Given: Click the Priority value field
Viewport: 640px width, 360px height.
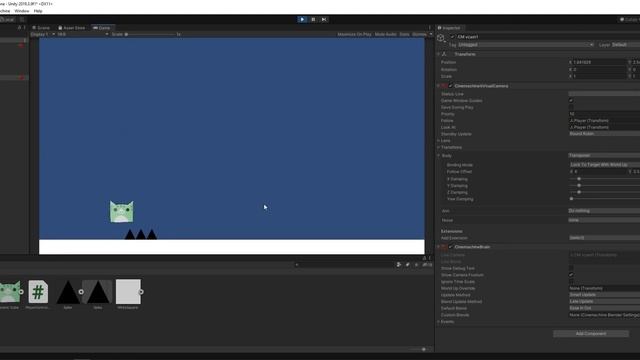Looking at the screenshot, I should [x=604, y=114].
